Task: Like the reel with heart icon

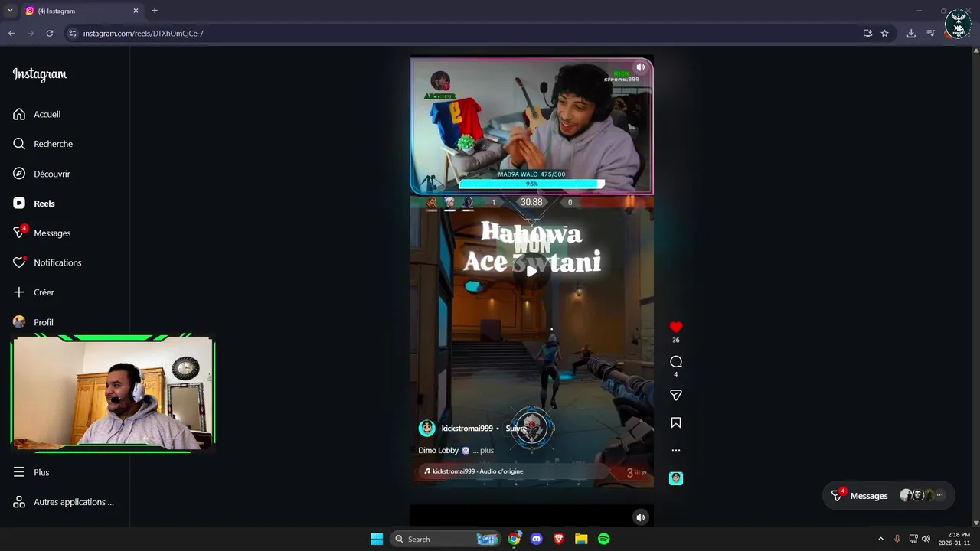Action: pos(676,328)
